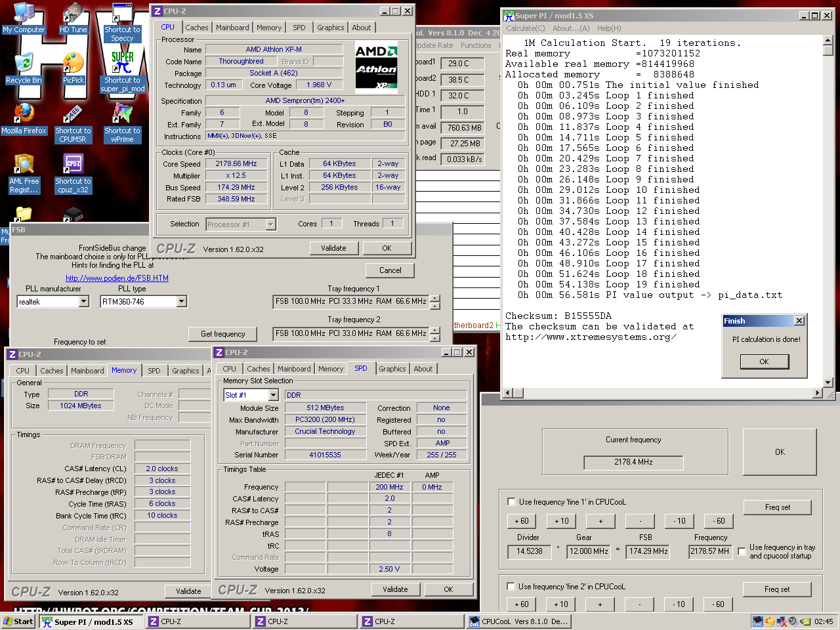Open Help(H) menu in Super PI

coord(609,28)
